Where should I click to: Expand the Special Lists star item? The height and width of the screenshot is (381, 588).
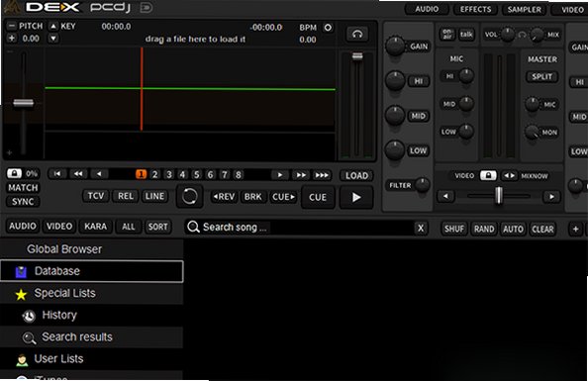(92, 293)
